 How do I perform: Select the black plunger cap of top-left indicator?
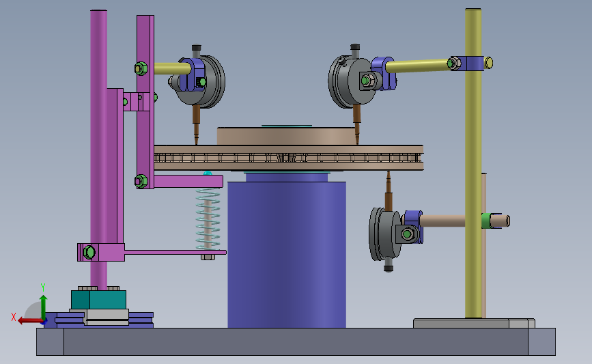(x=197, y=48)
